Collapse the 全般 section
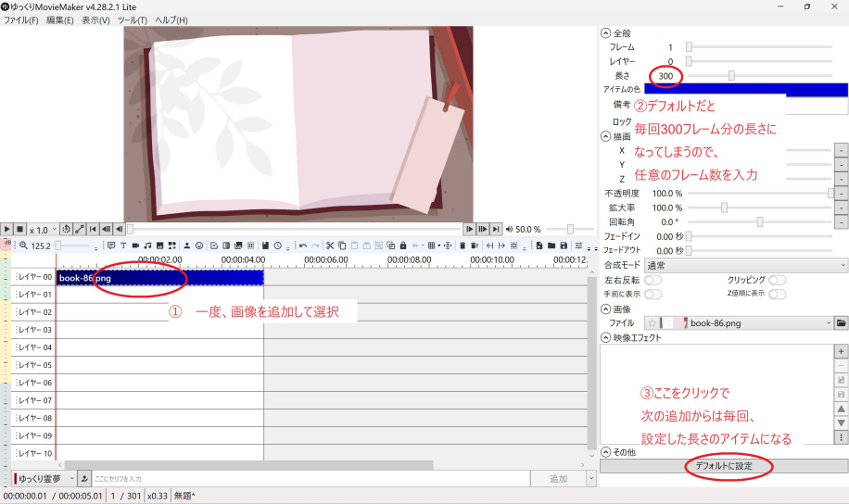849x504 pixels. point(606,33)
